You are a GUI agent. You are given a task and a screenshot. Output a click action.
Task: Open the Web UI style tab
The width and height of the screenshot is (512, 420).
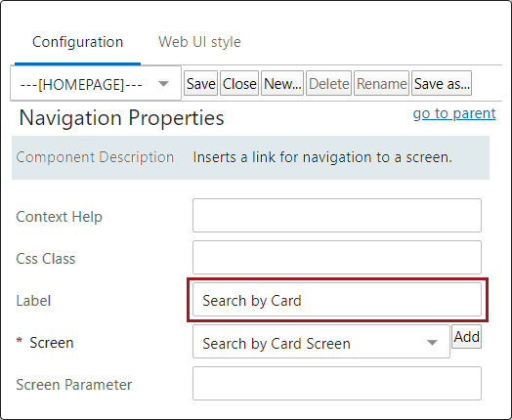pos(199,42)
